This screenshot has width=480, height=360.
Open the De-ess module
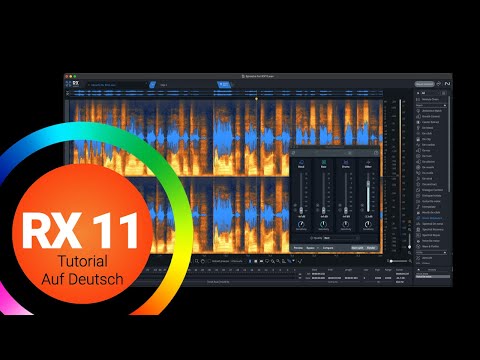(432, 151)
